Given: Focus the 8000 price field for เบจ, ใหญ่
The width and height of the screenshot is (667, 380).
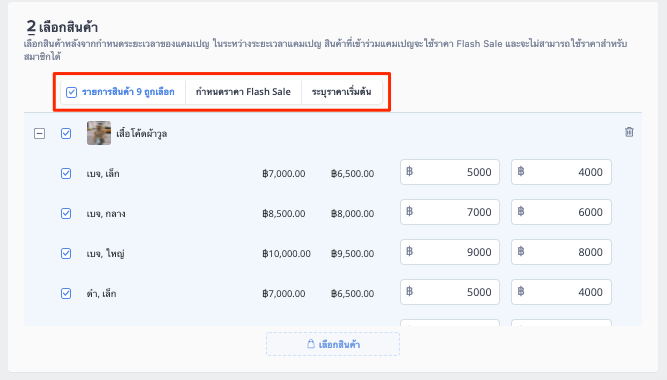Looking at the screenshot, I should [562, 252].
